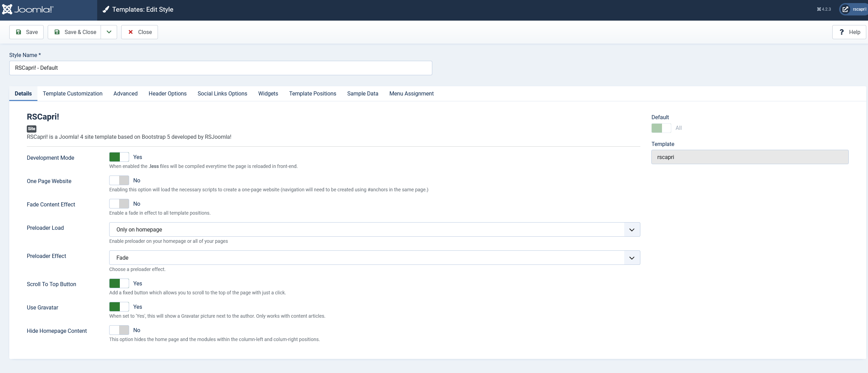Click the Template field showing rscapri

(x=750, y=157)
